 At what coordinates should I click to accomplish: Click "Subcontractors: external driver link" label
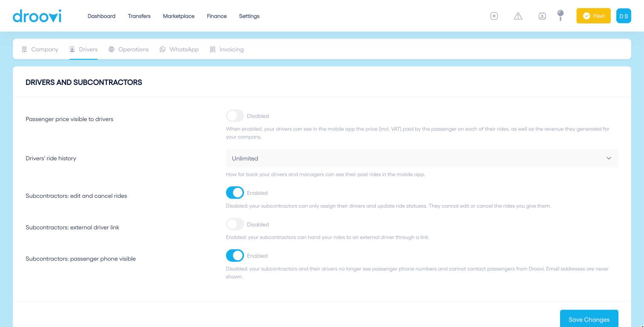point(72,228)
